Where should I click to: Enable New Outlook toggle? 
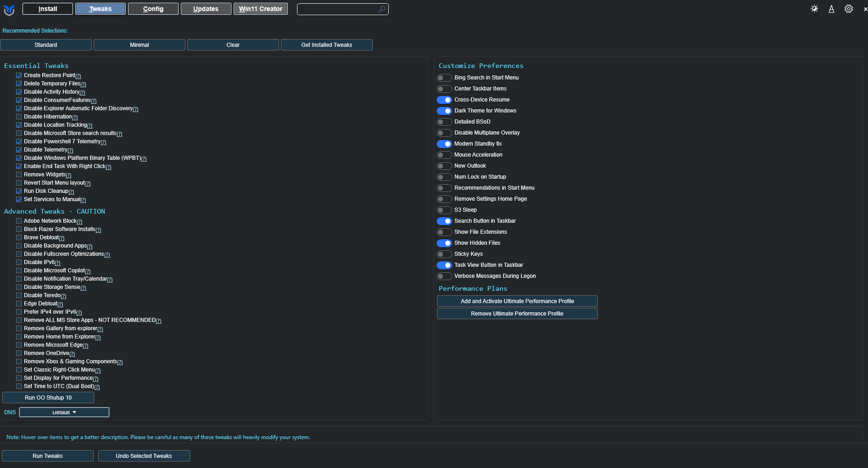[x=444, y=166]
